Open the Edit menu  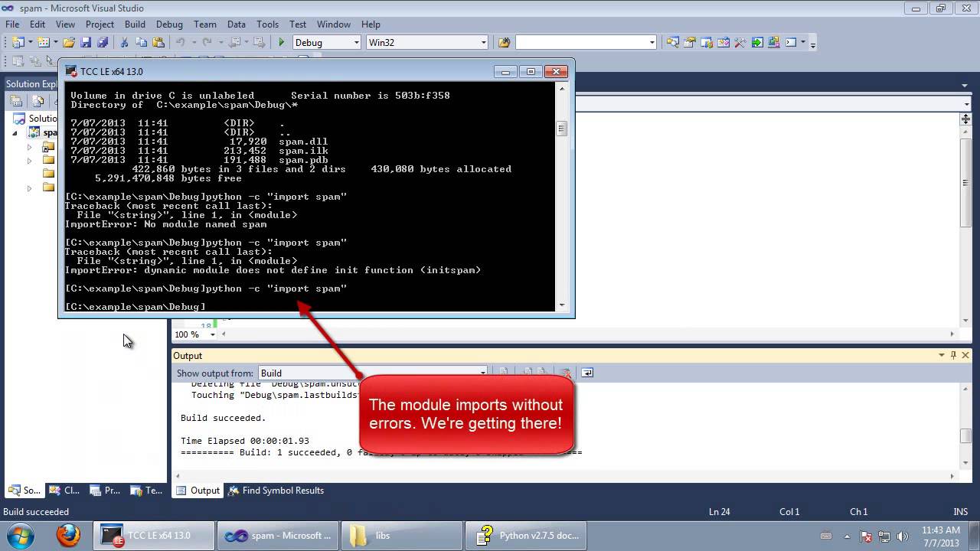[38, 24]
